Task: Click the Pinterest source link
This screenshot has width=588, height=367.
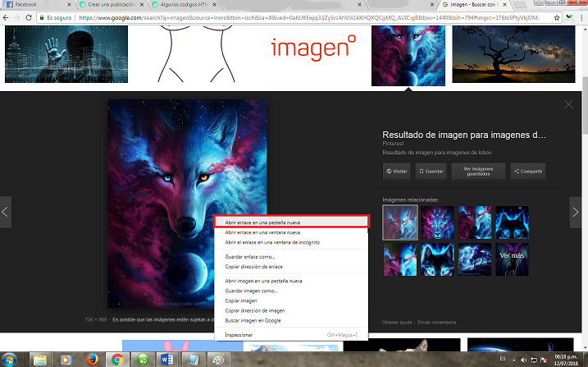Action: pos(393,144)
